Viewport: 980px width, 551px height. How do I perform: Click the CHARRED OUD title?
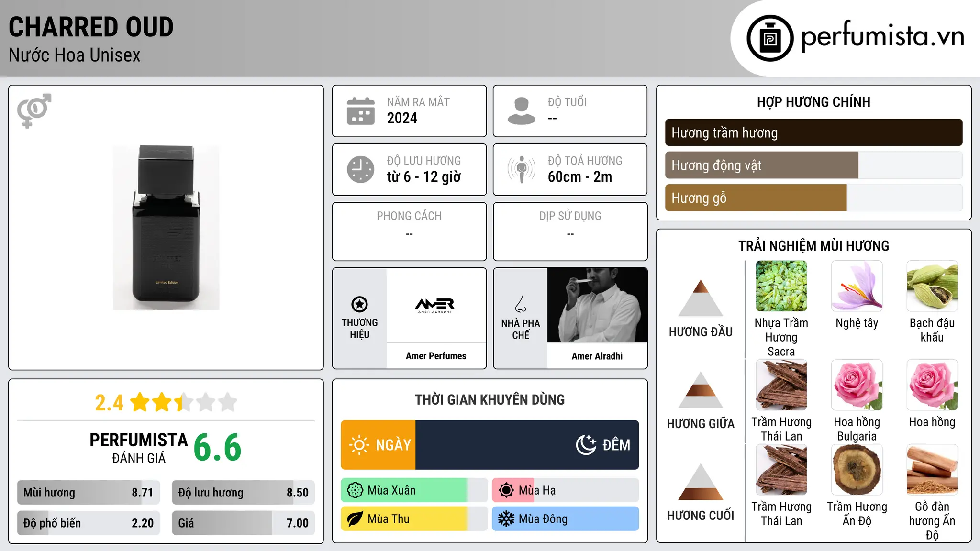coord(91,27)
